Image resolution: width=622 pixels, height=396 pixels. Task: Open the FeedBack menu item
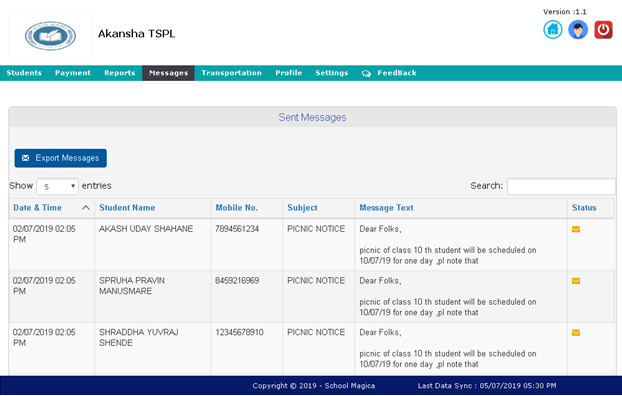(x=389, y=73)
